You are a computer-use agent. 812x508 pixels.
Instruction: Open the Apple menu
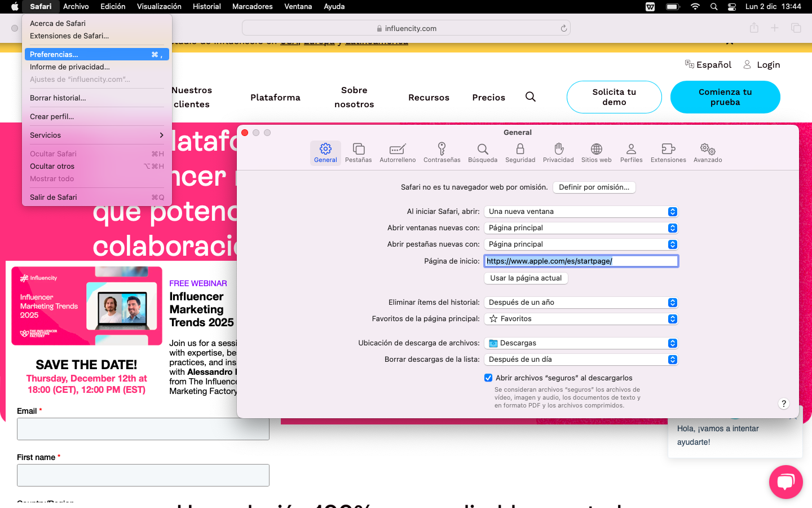pos(15,7)
